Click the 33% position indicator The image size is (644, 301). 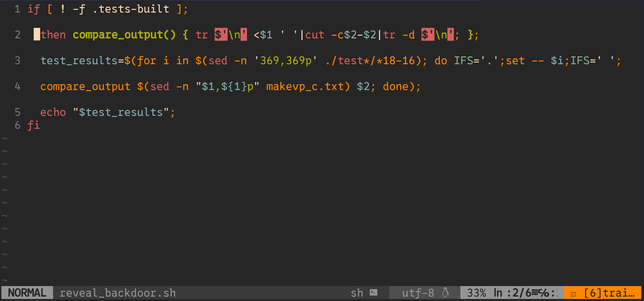click(x=477, y=293)
